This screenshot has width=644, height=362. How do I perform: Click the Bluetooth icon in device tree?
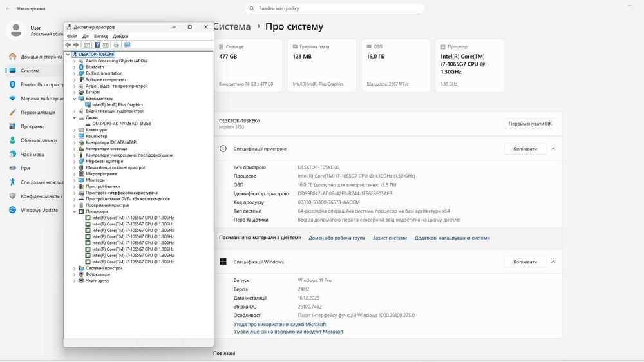(81, 67)
